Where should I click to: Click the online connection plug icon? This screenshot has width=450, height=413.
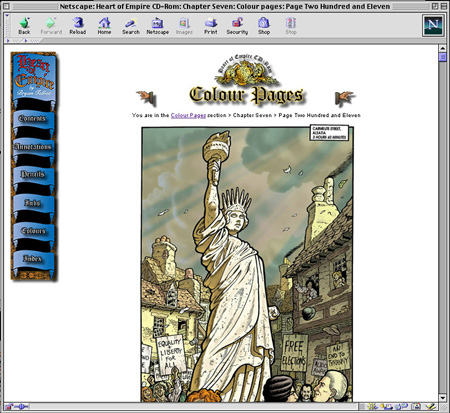point(22,407)
